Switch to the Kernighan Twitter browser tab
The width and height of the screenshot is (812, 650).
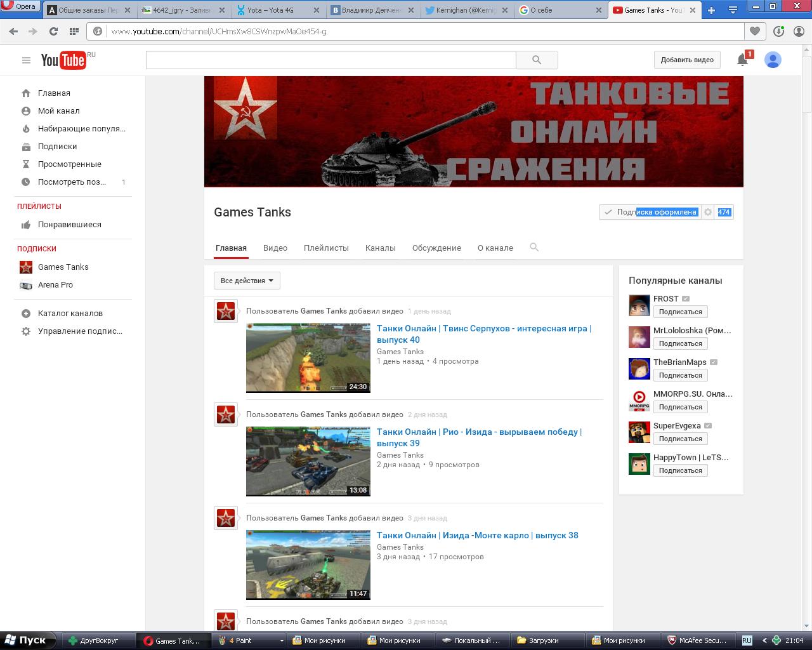pos(467,10)
